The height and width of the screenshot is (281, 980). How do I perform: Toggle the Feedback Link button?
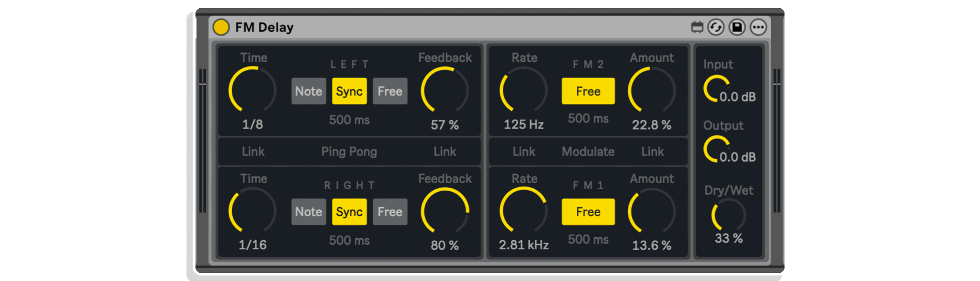[x=445, y=151]
